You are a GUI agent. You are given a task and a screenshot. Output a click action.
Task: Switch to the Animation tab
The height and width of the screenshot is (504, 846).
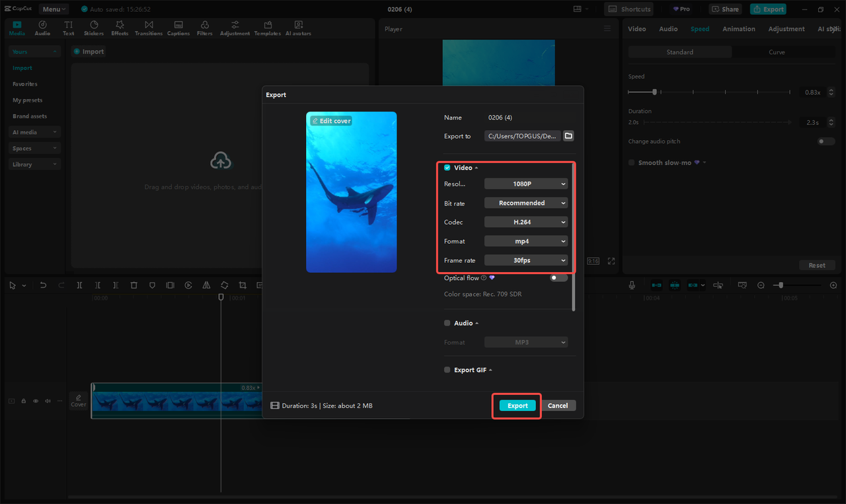738,28
